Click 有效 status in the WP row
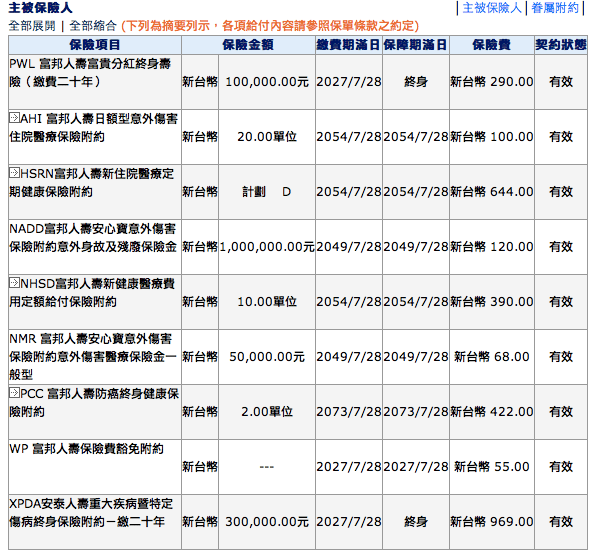This screenshot has height=555, width=594. tap(561, 467)
